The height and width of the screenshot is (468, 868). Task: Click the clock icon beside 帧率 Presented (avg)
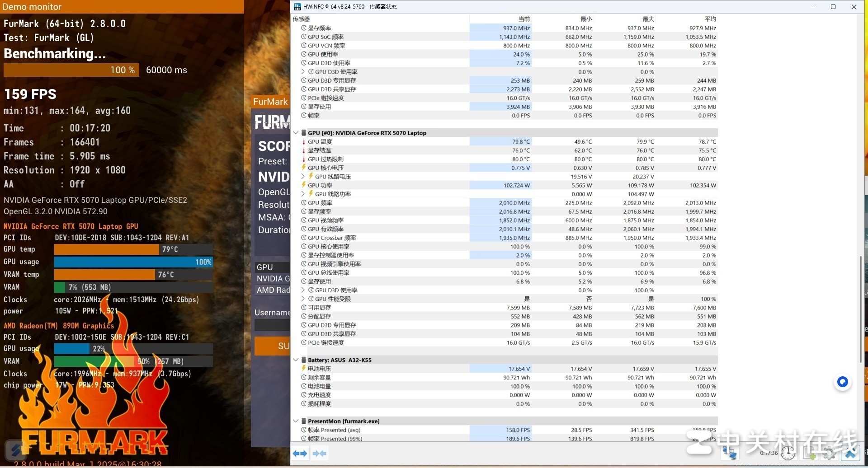point(304,430)
